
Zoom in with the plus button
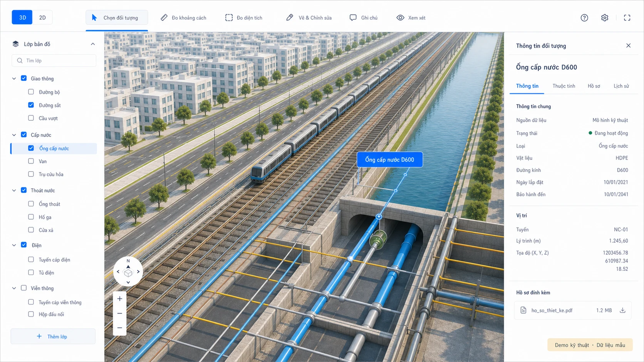pyautogui.click(x=120, y=299)
